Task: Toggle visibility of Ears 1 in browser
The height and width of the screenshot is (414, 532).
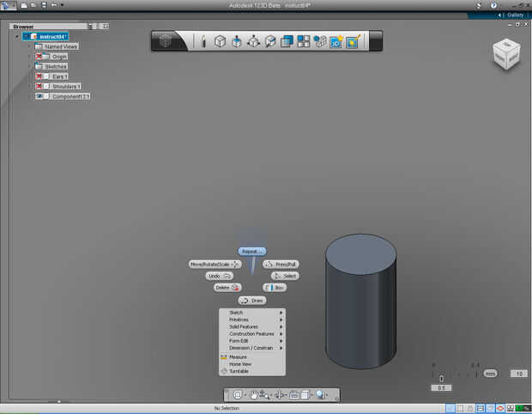Action: point(39,76)
